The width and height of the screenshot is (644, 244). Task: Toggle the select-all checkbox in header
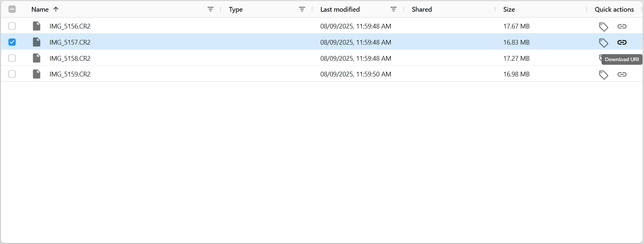point(12,9)
